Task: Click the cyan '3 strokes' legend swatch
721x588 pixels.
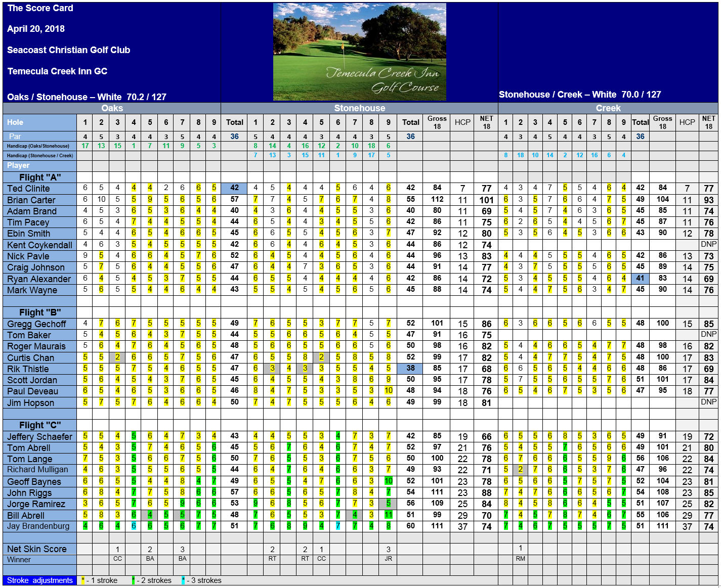Action: [183, 580]
